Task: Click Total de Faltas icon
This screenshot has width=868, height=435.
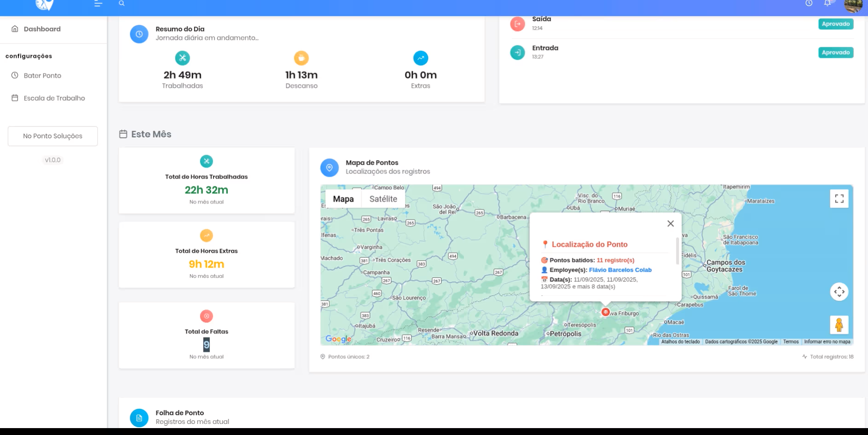Action: click(x=207, y=316)
